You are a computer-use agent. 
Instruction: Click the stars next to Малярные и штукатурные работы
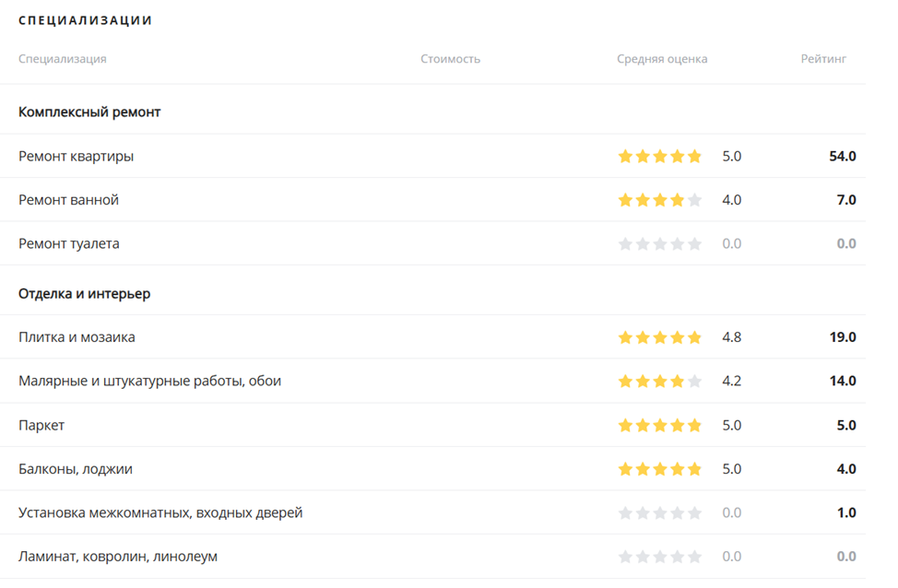coord(659,381)
